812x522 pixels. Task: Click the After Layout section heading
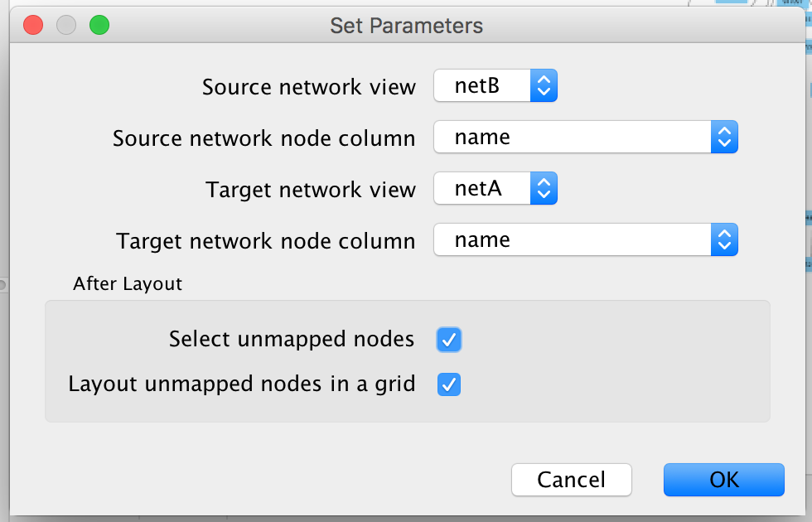128,283
